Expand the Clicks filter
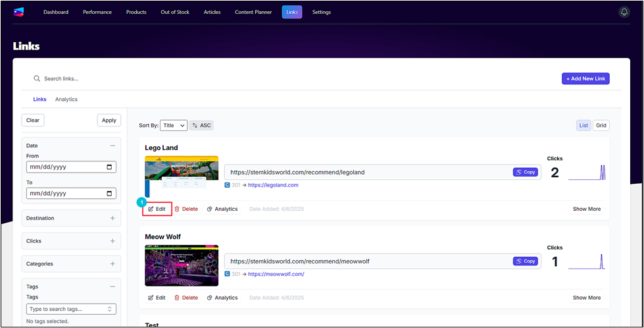Image resolution: width=644 pixels, height=328 pixels. tap(112, 241)
